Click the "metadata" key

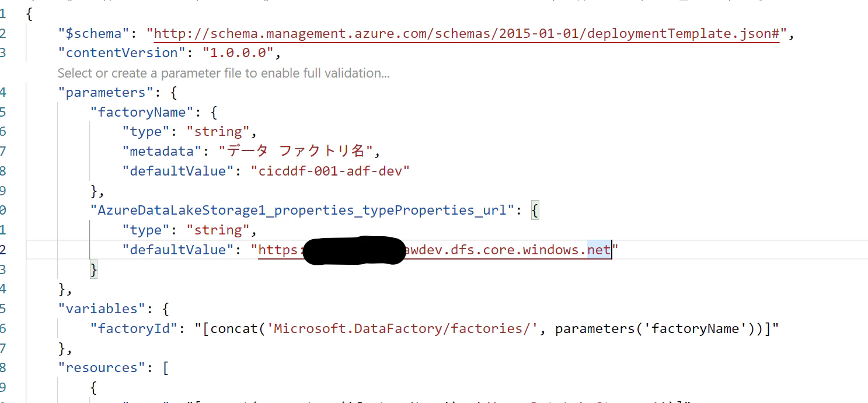162,151
